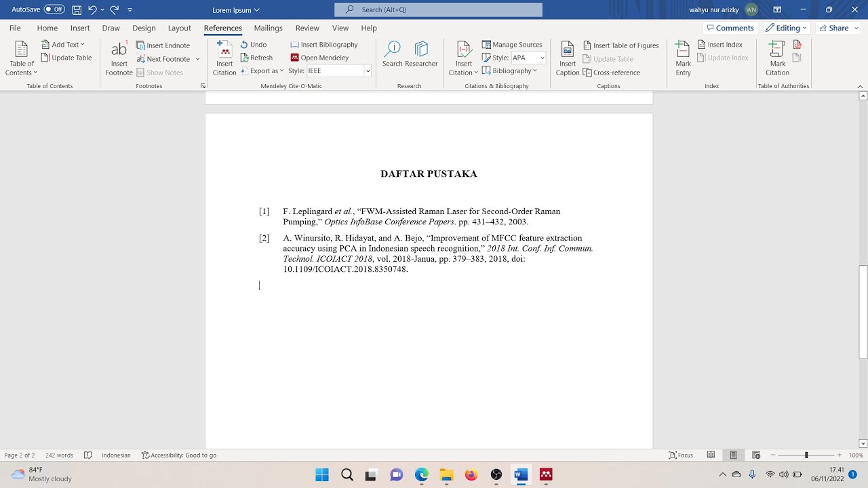This screenshot has height=488, width=868.
Task: Expand Next Footnote dropdown arrow
Action: pos(198,59)
